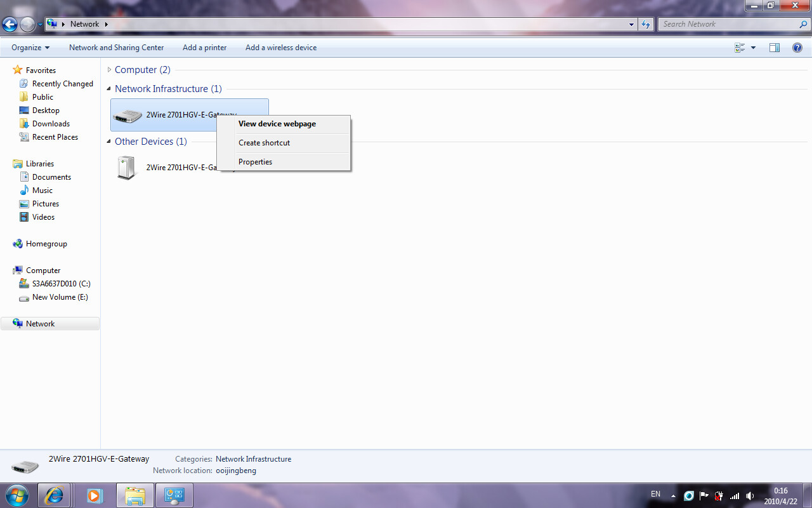The image size is (812, 508).
Task: Click inside the Search Network field
Action: pyautogui.click(x=730, y=23)
